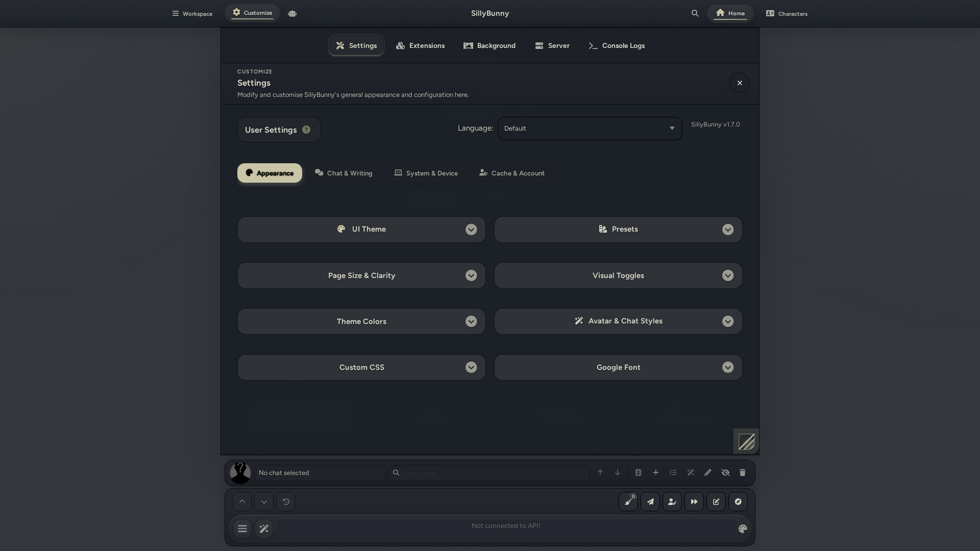Toggle the crossed-out eye visibility icon

(725, 473)
